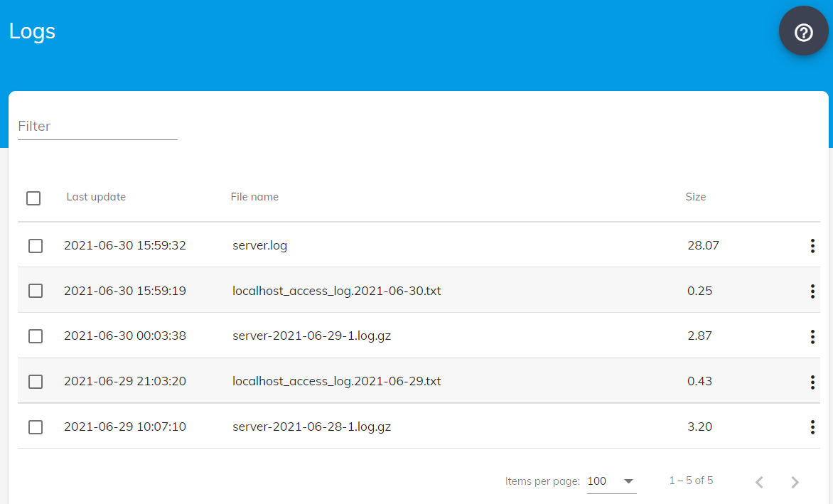The width and height of the screenshot is (833, 504).
Task: Click the server.log file name
Action: point(259,246)
